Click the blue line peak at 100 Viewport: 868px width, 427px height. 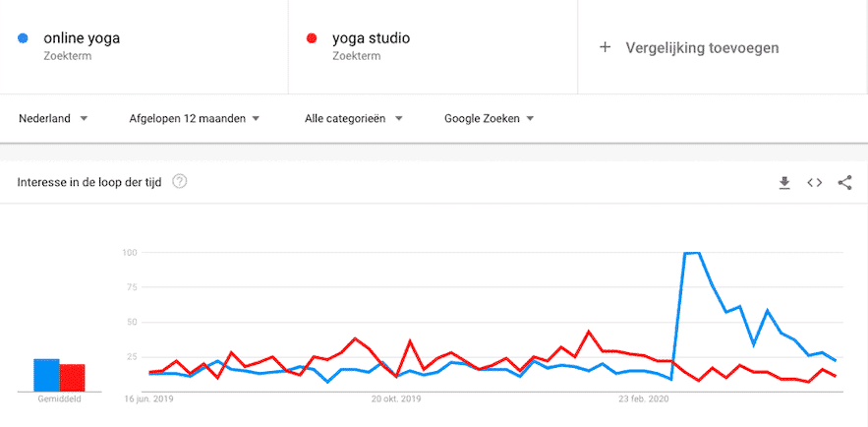click(x=691, y=254)
